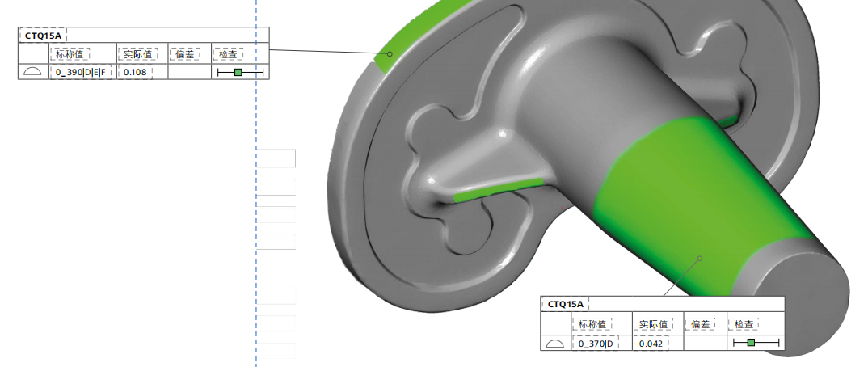Click 标称值 header in upper label
The image size is (868, 367).
(x=70, y=54)
